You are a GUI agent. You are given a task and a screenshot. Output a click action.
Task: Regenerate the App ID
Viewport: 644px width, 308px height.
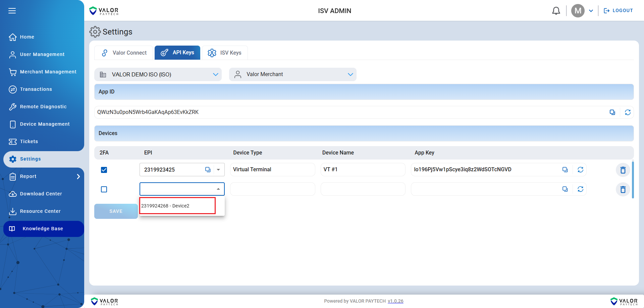tap(628, 112)
